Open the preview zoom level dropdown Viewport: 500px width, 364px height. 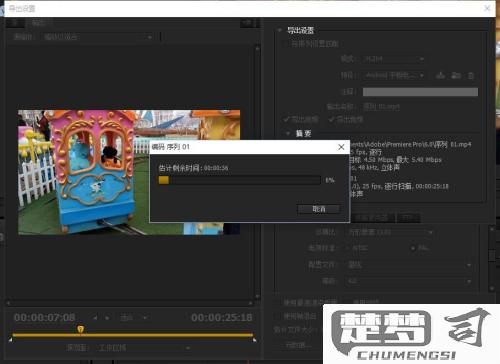pyautogui.click(x=133, y=318)
